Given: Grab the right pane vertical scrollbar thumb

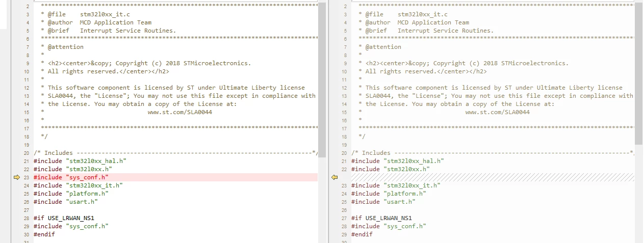Looking at the screenshot, I should tap(639, 74).
